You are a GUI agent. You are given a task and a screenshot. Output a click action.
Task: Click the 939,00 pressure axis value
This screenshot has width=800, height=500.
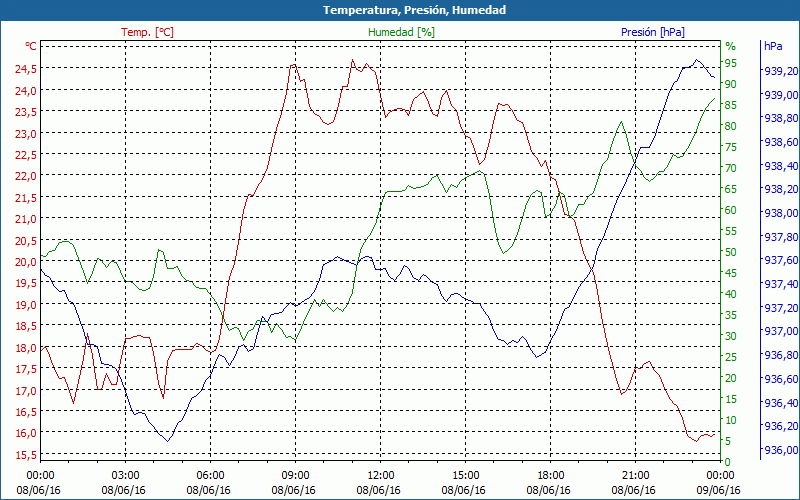click(x=781, y=95)
